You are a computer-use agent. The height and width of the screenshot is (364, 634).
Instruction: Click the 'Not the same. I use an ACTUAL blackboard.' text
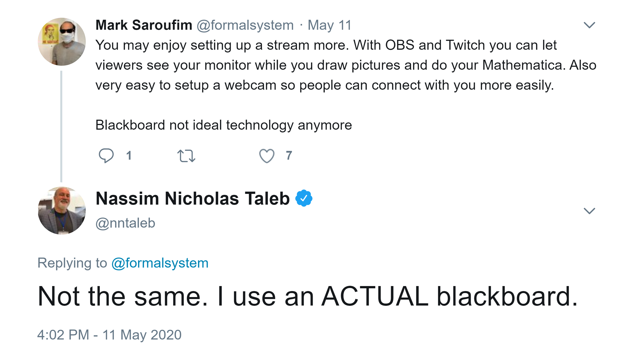click(307, 297)
